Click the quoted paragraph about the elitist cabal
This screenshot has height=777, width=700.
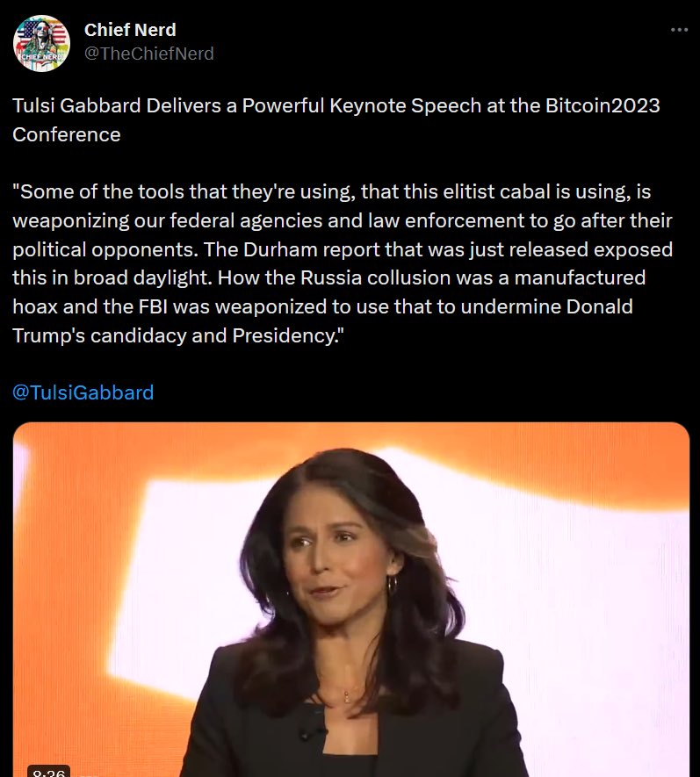point(342,263)
